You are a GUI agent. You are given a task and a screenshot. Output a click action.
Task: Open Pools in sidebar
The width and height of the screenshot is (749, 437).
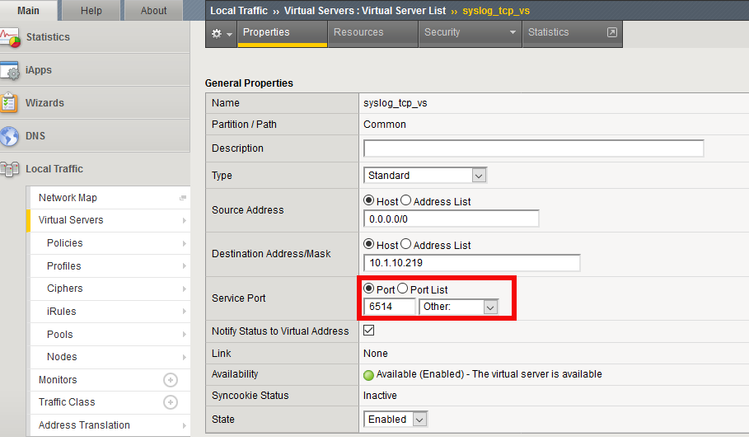point(60,334)
